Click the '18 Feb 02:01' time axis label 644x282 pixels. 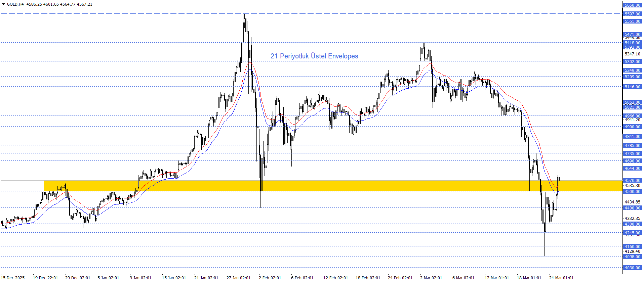[x=368, y=278]
